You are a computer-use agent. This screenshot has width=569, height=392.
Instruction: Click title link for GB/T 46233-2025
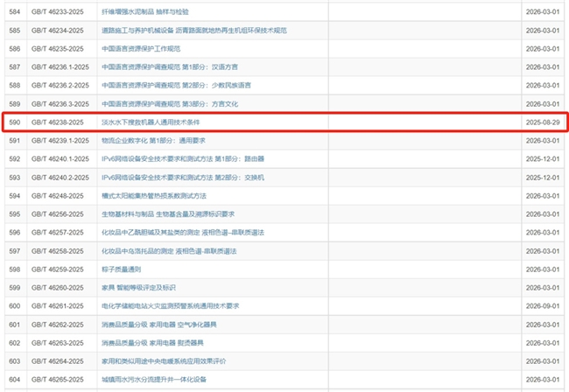[x=151, y=12]
